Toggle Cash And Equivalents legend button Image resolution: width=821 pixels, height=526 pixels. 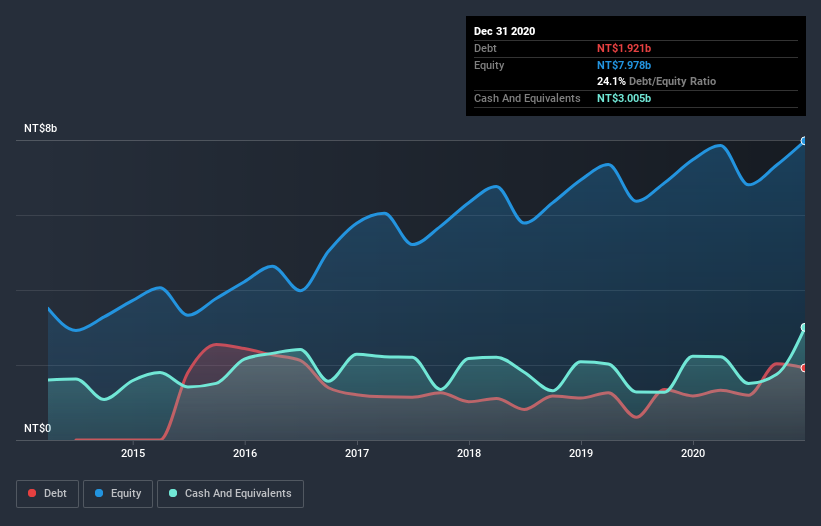[230, 494]
